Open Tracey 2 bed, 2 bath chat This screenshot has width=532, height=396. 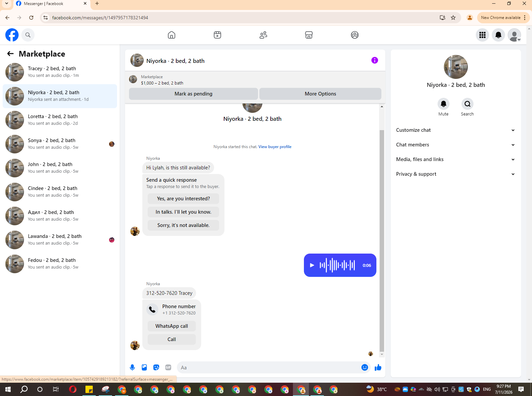(x=60, y=72)
